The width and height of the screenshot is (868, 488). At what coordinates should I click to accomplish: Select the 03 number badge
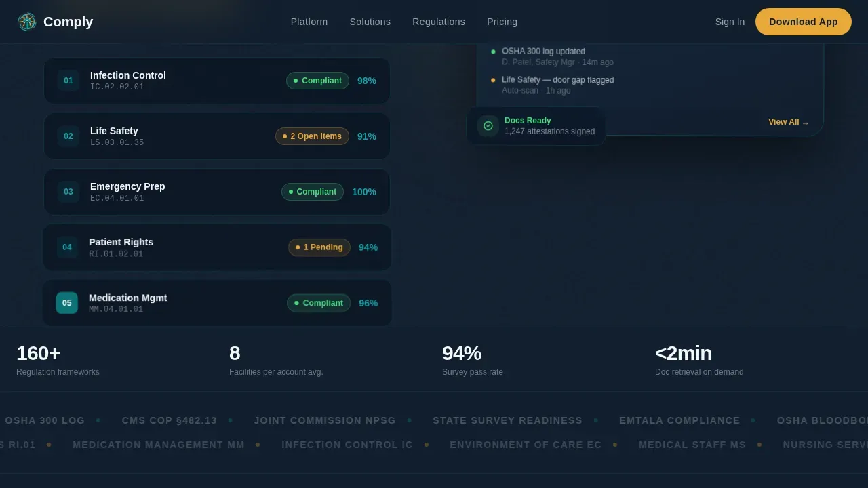68,192
